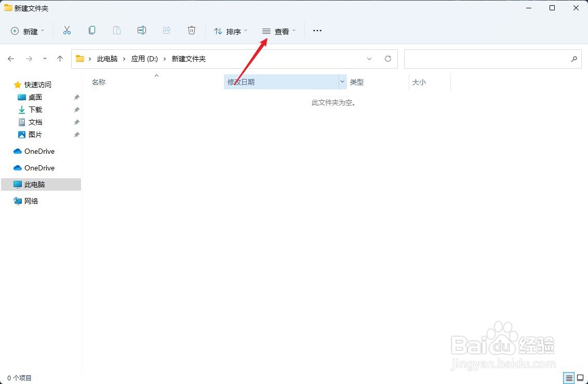
Task: Go up one level with up arrow
Action: [60, 59]
